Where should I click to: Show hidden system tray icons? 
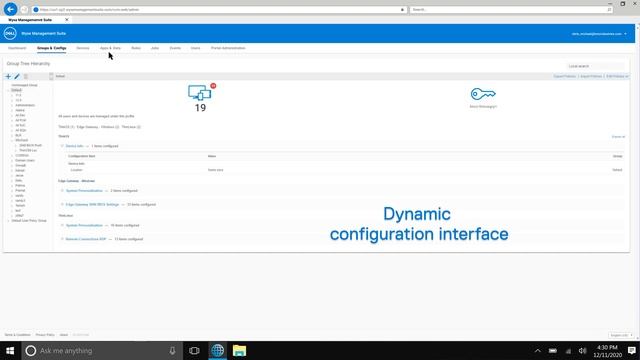[x=538, y=351]
